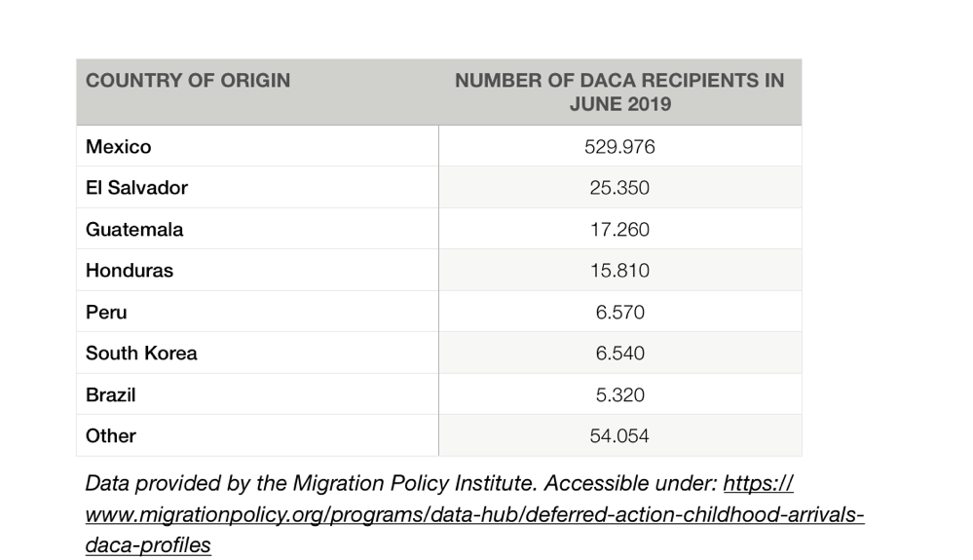Click the Migration Policy Institute data link
Viewport: 973px width, 560px height.
coord(474,514)
